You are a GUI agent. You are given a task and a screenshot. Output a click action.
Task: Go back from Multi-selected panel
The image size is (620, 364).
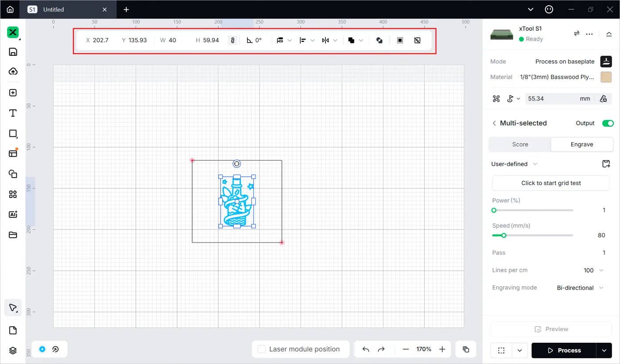(x=494, y=123)
